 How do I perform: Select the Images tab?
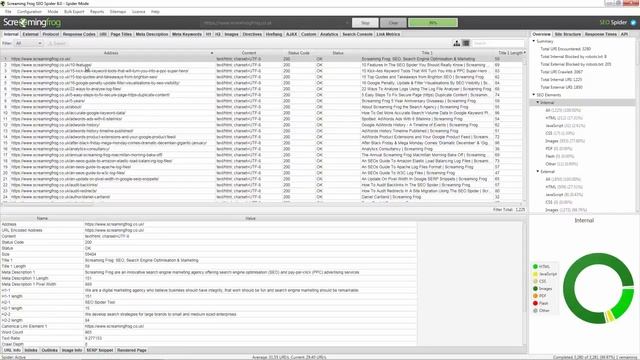[x=231, y=34]
